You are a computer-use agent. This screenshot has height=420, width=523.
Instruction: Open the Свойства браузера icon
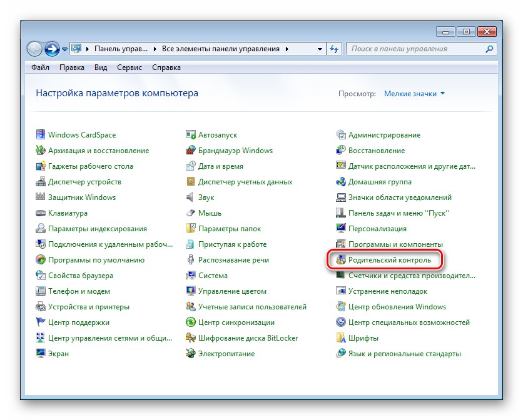[x=41, y=276]
